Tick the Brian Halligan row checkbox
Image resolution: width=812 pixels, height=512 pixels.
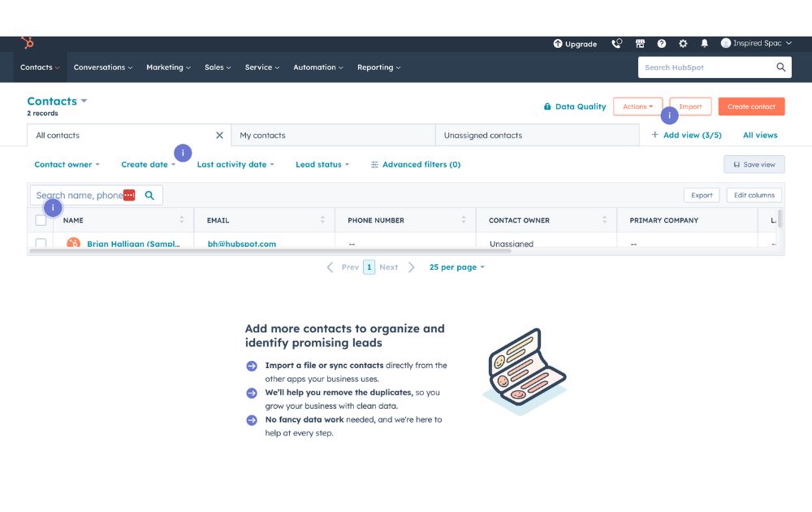coord(41,243)
